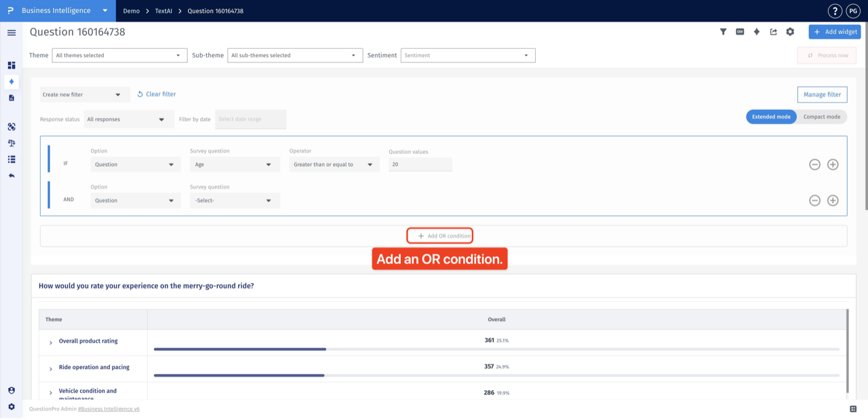
Task: Switch to Compact mode
Action: [822, 117]
